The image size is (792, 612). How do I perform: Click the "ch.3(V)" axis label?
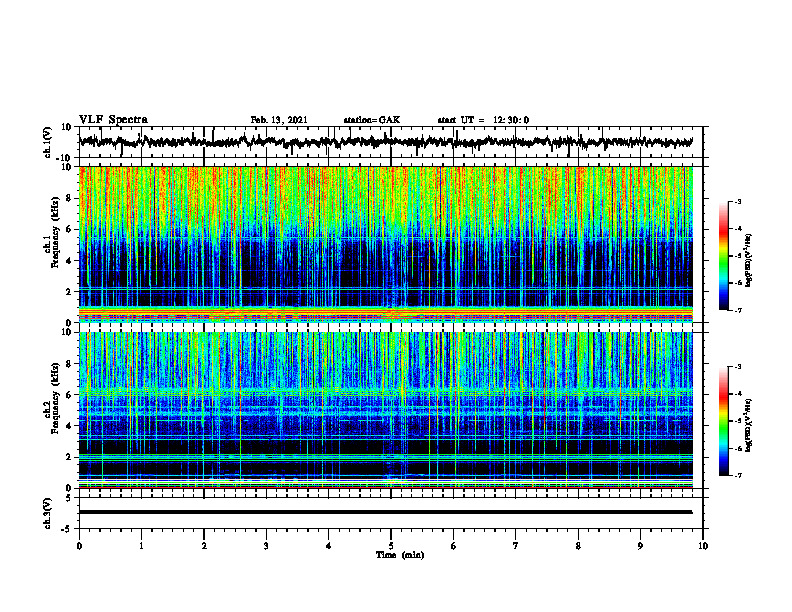coord(48,513)
